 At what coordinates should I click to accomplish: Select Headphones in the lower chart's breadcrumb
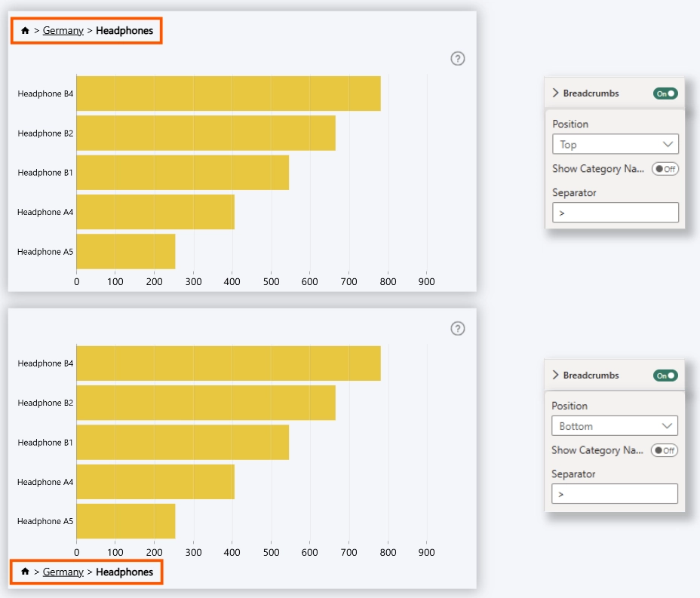[x=124, y=572]
